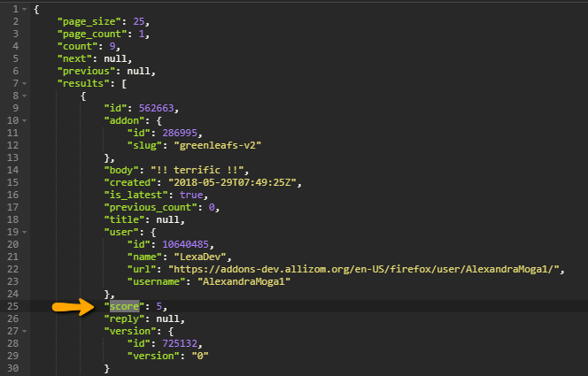Click the "previous_count" key
The width and height of the screenshot is (588, 376).
(x=151, y=207)
